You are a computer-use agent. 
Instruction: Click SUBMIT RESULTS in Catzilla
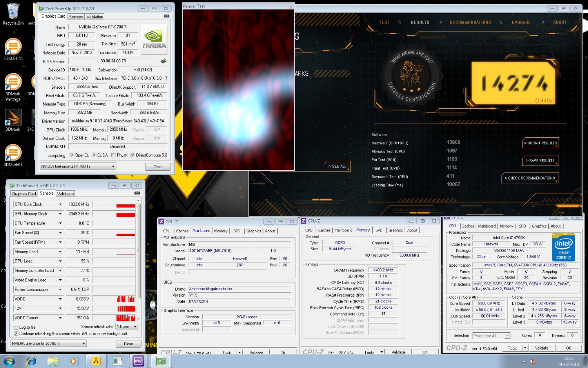[541, 143]
